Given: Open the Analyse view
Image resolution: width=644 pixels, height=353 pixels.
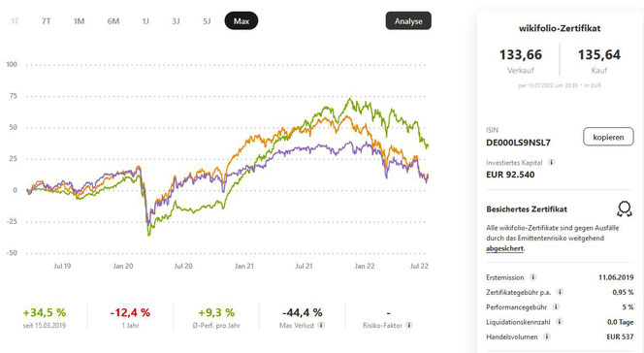Looking at the screenshot, I should coord(408,21).
